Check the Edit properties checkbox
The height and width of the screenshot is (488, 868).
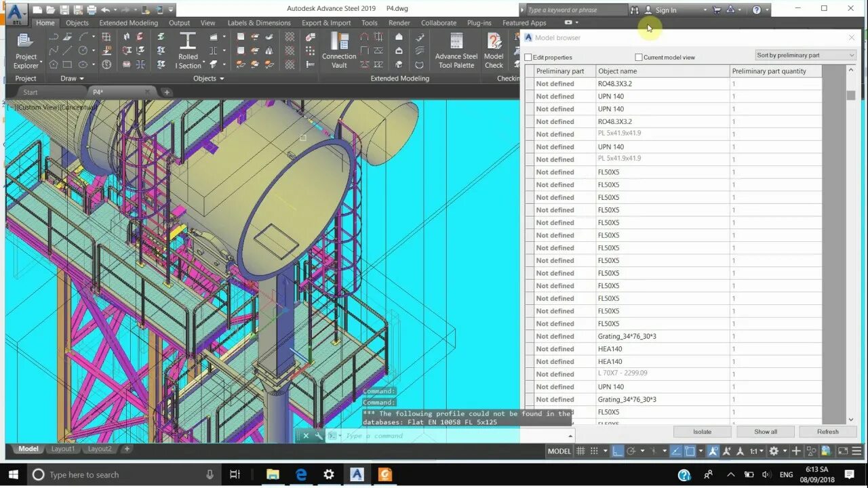[x=528, y=58]
